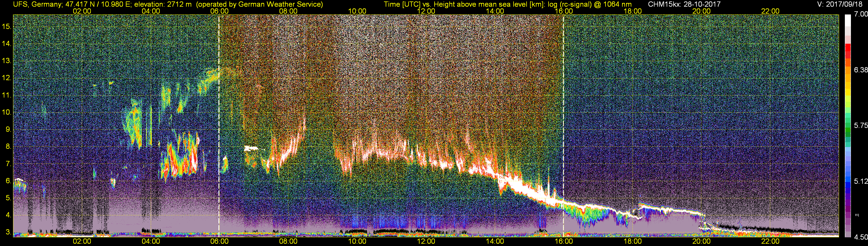Click the "10." km height axis label
The width and height of the screenshot is (868, 246).
coord(6,112)
